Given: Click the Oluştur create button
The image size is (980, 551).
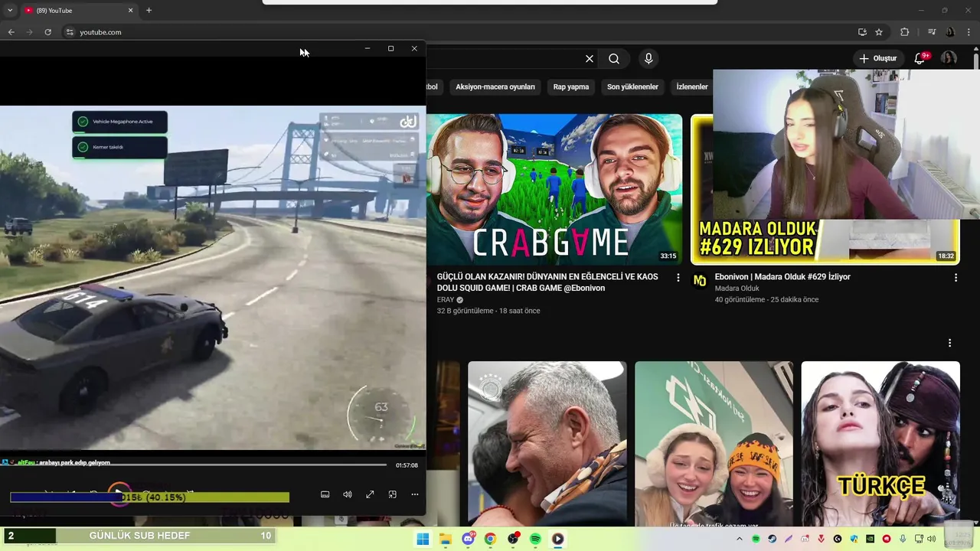Looking at the screenshot, I should pyautogui.click(x=877, y=58).
